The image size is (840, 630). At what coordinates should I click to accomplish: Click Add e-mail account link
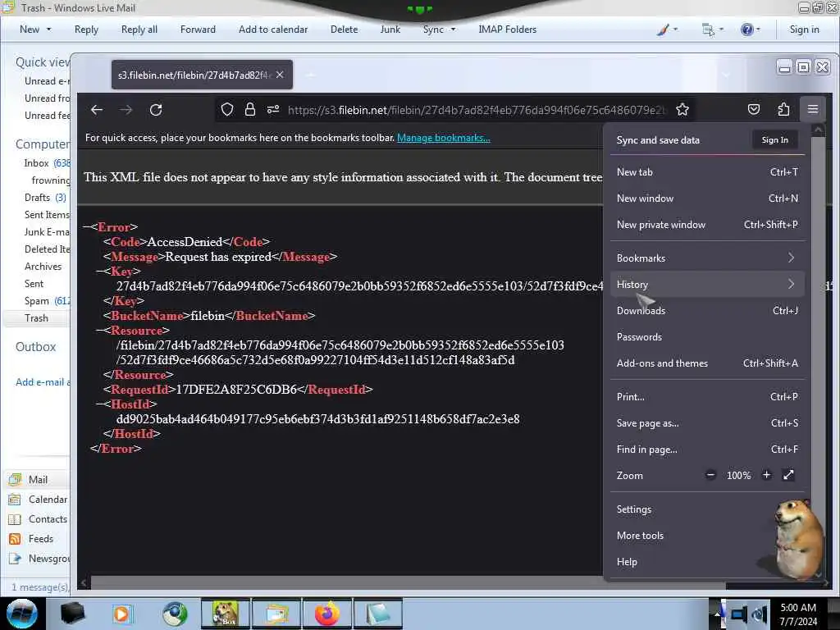43,382
